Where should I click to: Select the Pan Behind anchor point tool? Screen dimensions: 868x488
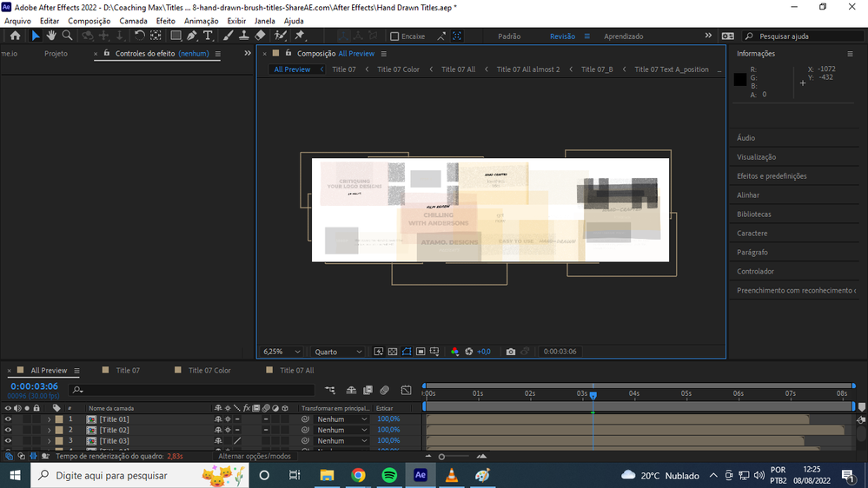[156, 36]
